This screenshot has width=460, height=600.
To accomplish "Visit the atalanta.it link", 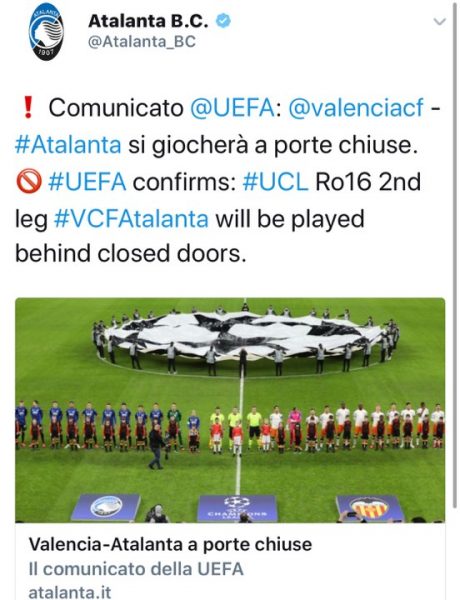I will click(x=70, y=592).
